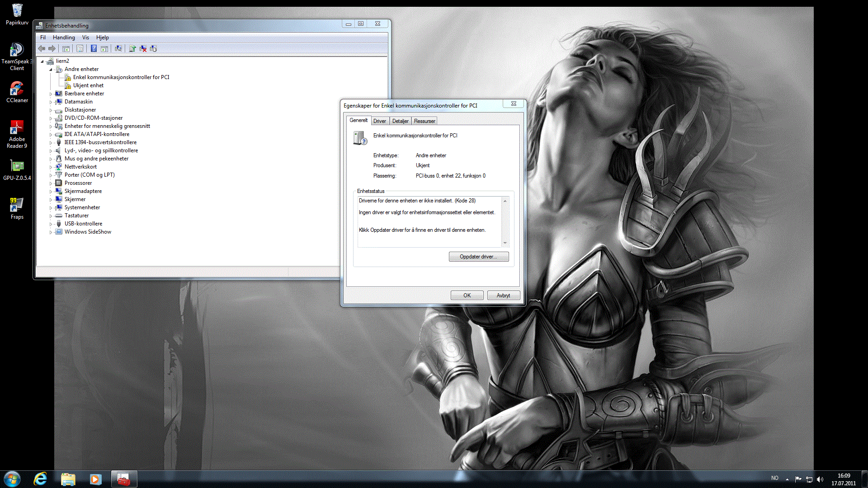Click the Update driver software toolbar icon
This screenshot has height=488, width=868.
coord(132,48)
